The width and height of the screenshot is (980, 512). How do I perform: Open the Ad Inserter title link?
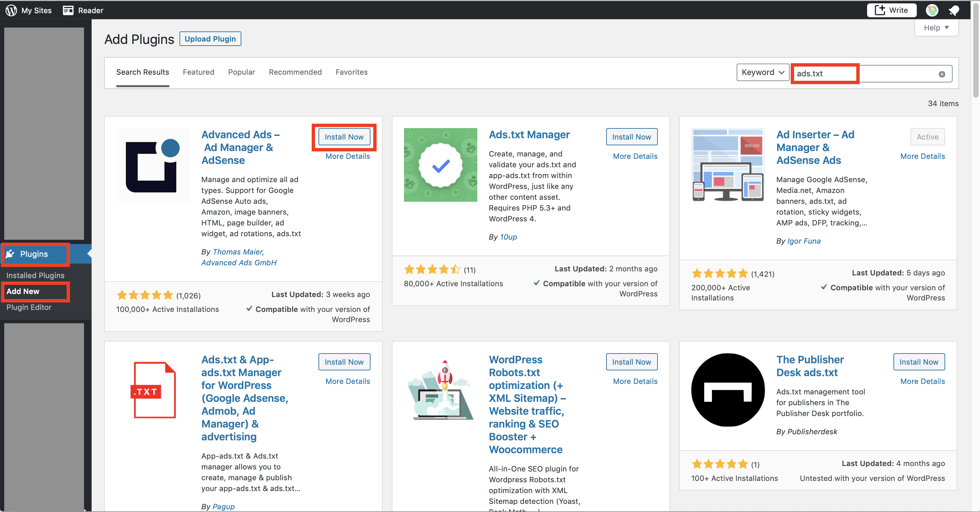click(x=815, y=148)
